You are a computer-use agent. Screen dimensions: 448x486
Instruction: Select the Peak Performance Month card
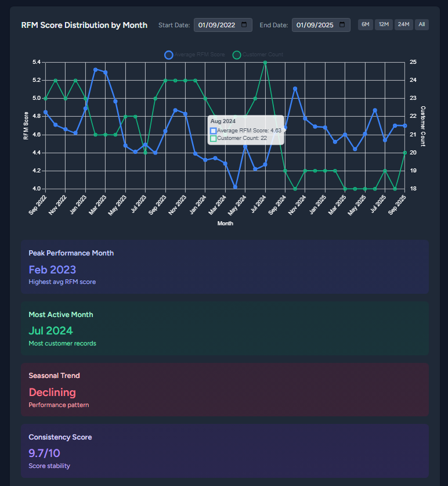[x=225, y=267]
